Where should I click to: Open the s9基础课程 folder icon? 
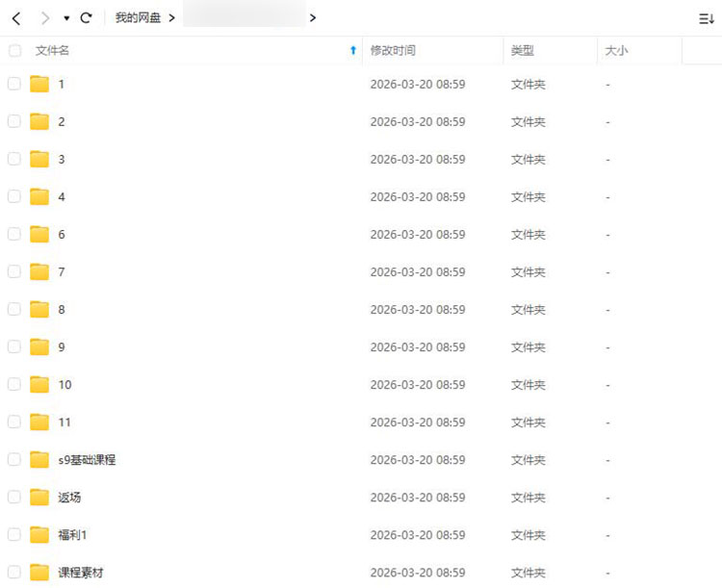tap(39, 460)
